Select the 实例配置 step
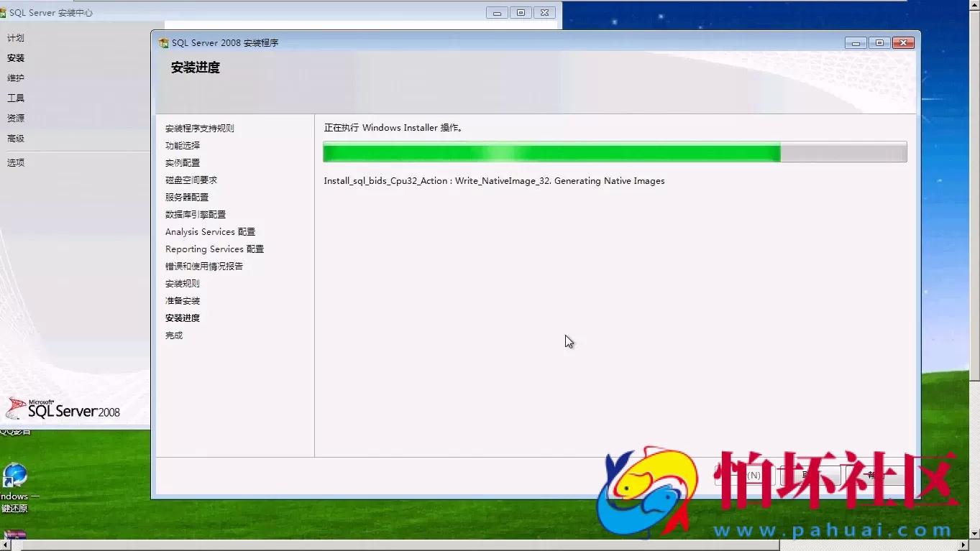Image resolution: width=980 pixels, height=551 pixels. point(182,162)
